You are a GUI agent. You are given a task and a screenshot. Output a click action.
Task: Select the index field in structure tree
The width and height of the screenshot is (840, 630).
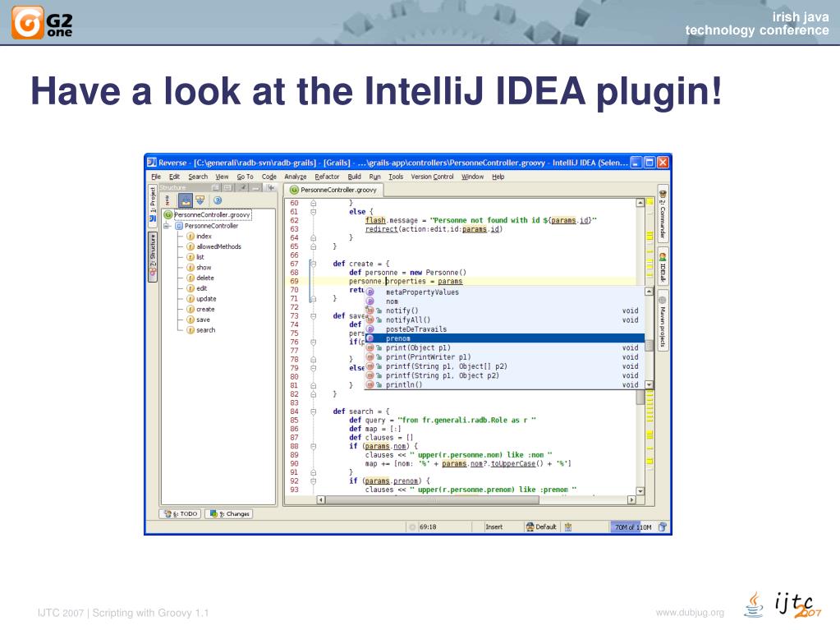tap(199, 237)
